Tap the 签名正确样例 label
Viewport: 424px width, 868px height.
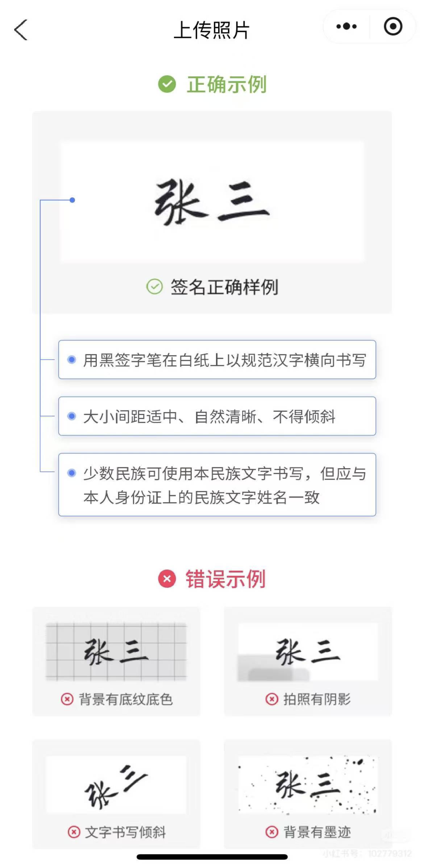click(225, 286)
